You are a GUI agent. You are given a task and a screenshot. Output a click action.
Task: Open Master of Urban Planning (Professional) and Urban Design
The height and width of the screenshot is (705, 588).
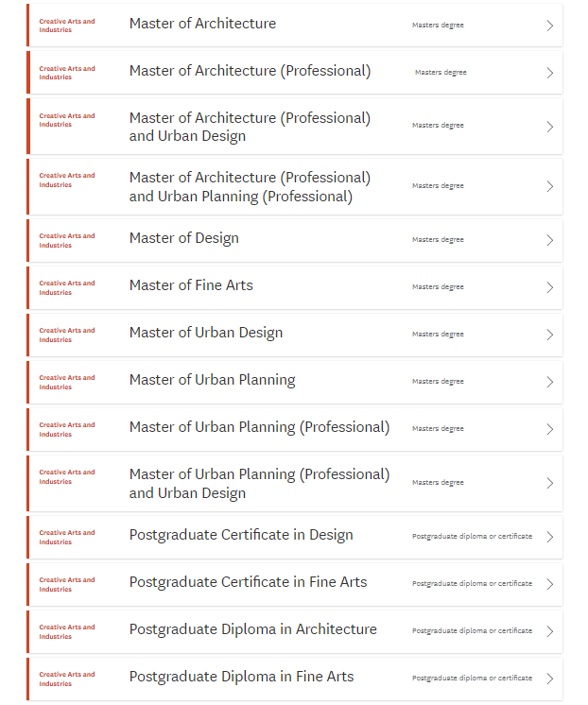pos(259,484)
